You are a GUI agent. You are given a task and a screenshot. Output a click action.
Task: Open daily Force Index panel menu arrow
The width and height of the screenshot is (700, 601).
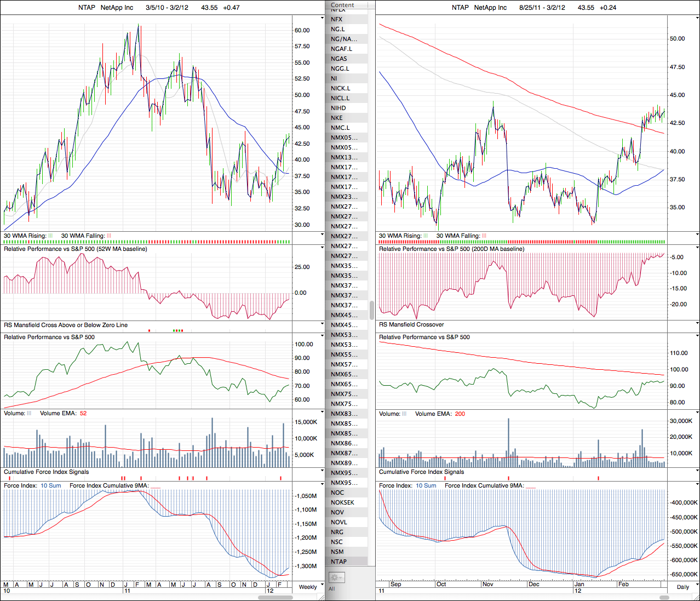pyautogui.click(x=697, y=485)
